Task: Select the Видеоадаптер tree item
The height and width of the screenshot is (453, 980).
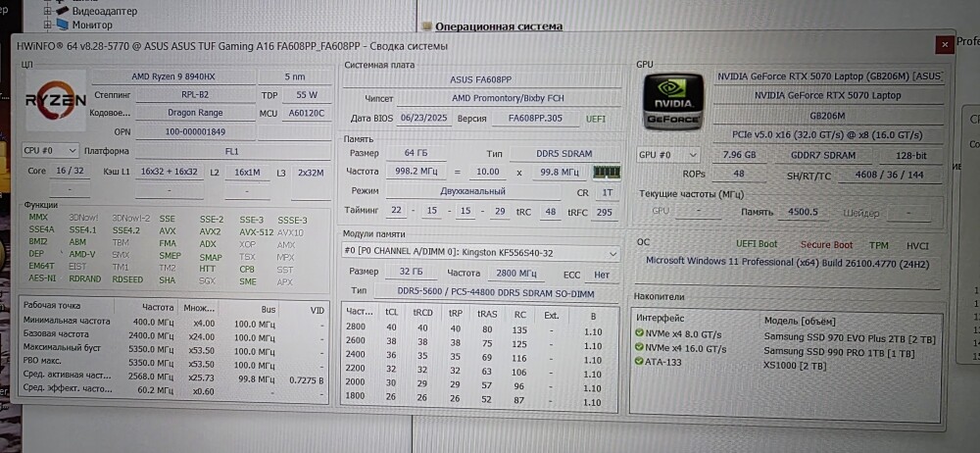Action: tap(103, 11)
